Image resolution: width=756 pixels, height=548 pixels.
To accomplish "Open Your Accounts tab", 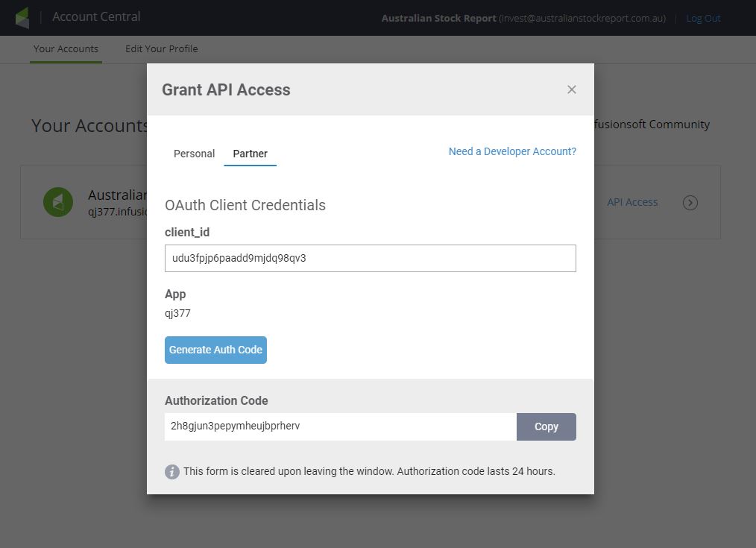I will click(x=66, y=48).
